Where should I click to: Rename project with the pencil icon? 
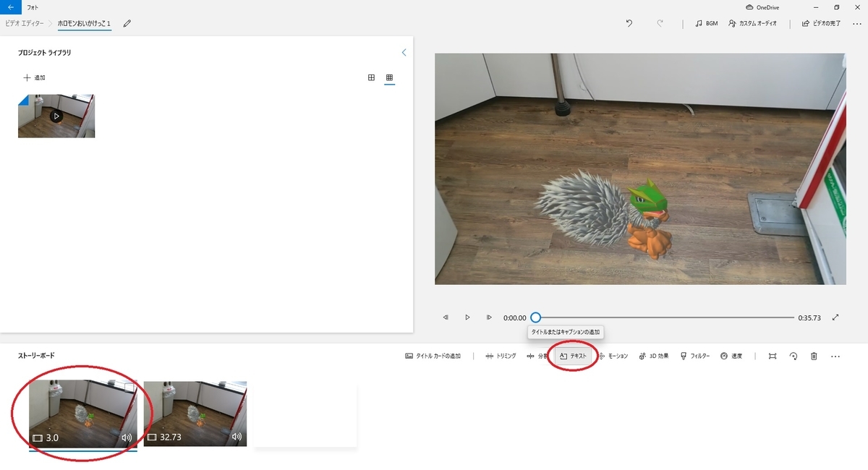pyautogui.click(x=127, y=23)
